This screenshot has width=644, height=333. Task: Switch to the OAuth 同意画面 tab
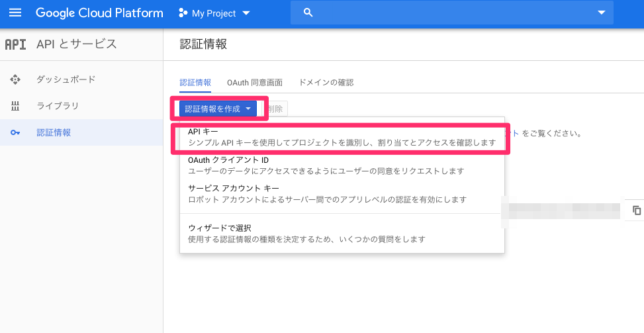point(255,83)
